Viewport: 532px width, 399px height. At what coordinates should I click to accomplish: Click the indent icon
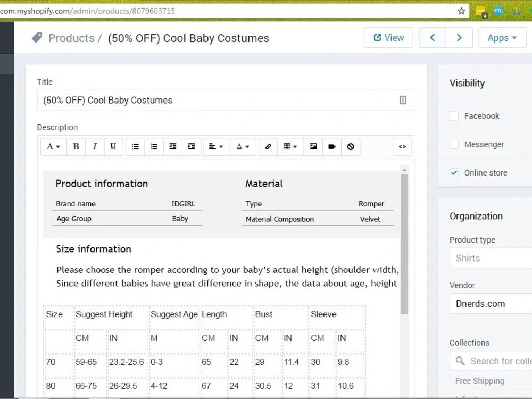192,147
